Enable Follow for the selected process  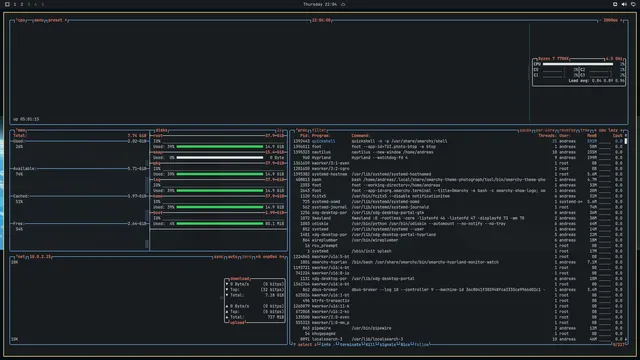coord(421,344)
